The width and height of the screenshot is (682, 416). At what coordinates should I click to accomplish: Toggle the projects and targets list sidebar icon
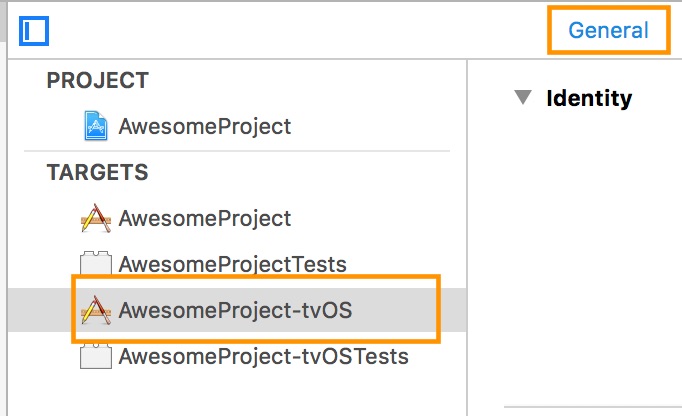[x=35, y=31]
